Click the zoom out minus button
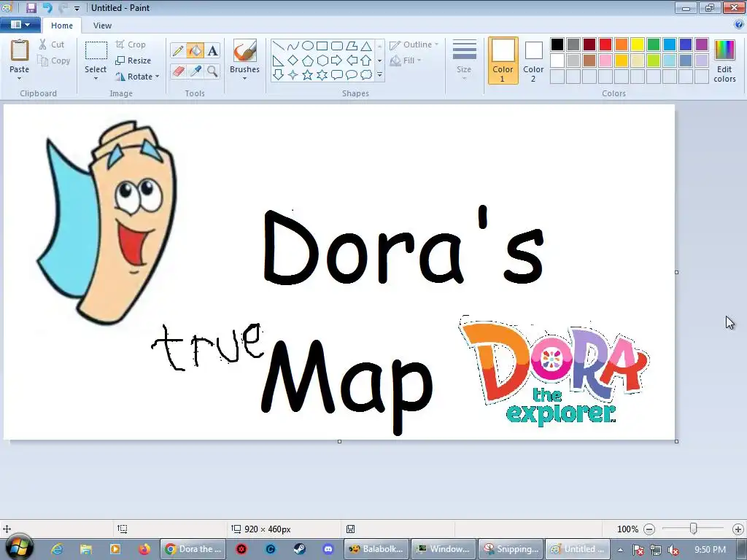This screenshot has height=560, width=747. tap(649, 529)
